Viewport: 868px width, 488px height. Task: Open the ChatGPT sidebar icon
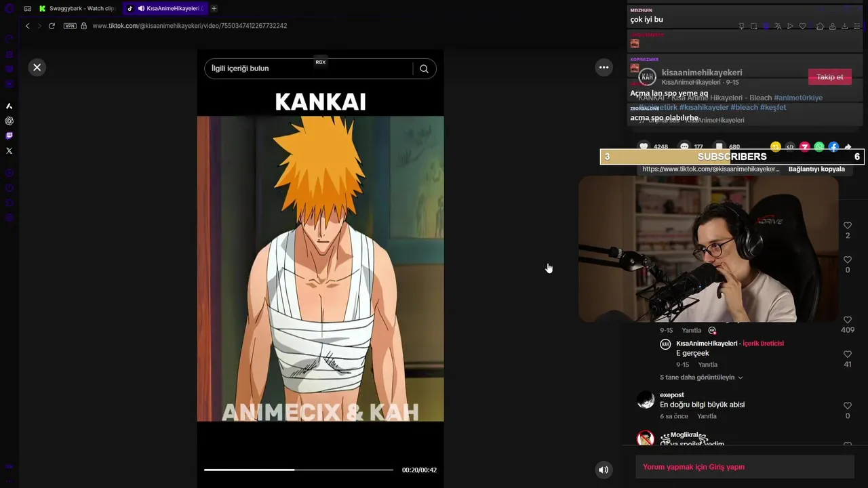point(9,121)
